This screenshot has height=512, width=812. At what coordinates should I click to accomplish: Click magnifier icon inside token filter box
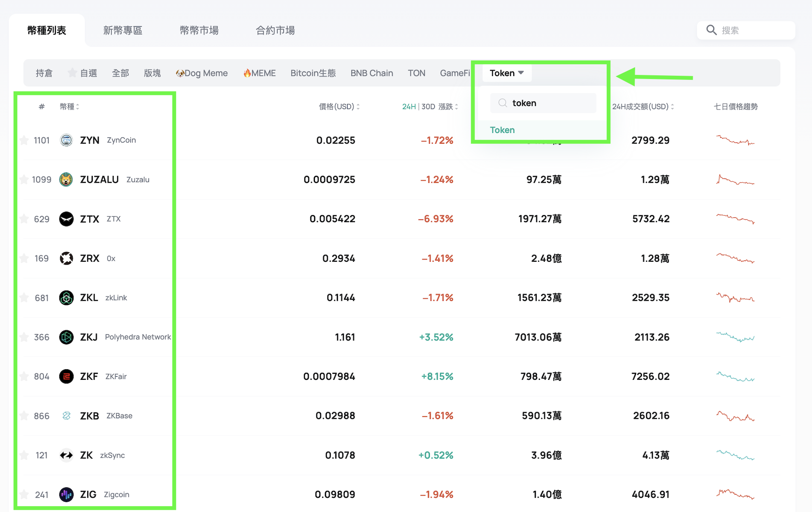point(503,103)
